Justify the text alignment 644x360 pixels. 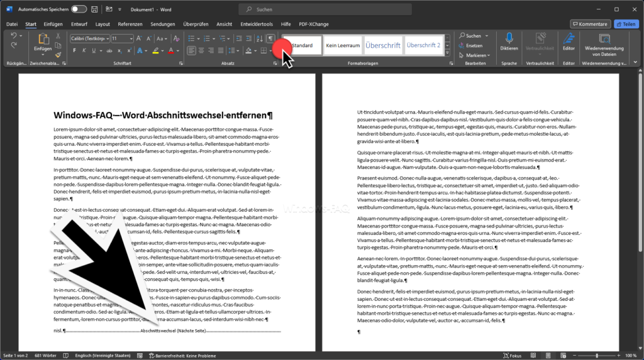point(221,51)
